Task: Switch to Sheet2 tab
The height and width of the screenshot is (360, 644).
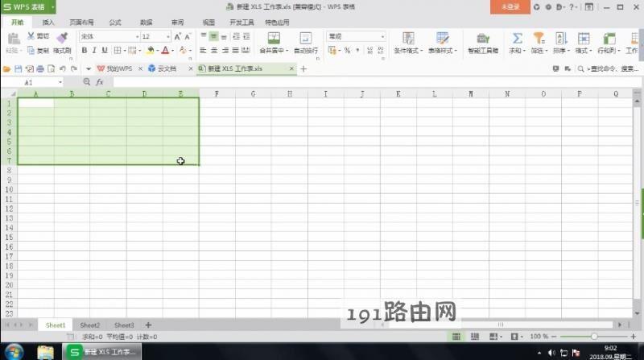Action: [x=90, y=325]
